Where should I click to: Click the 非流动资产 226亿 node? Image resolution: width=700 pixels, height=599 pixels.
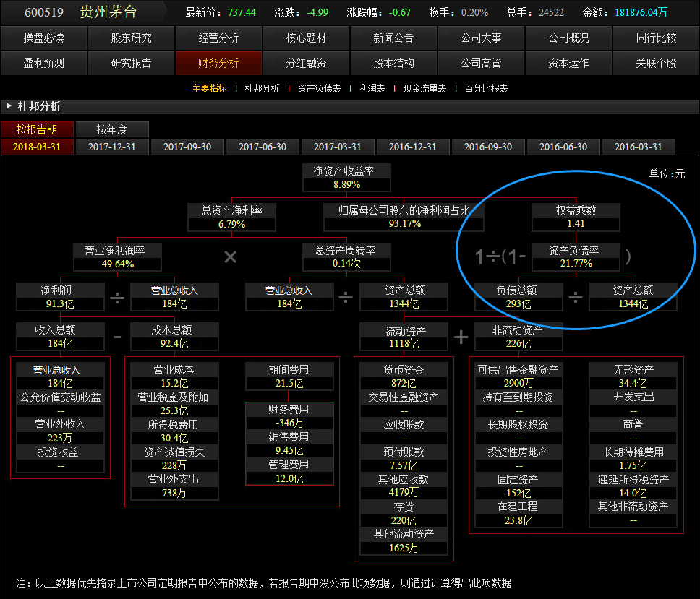coord(518,337)
